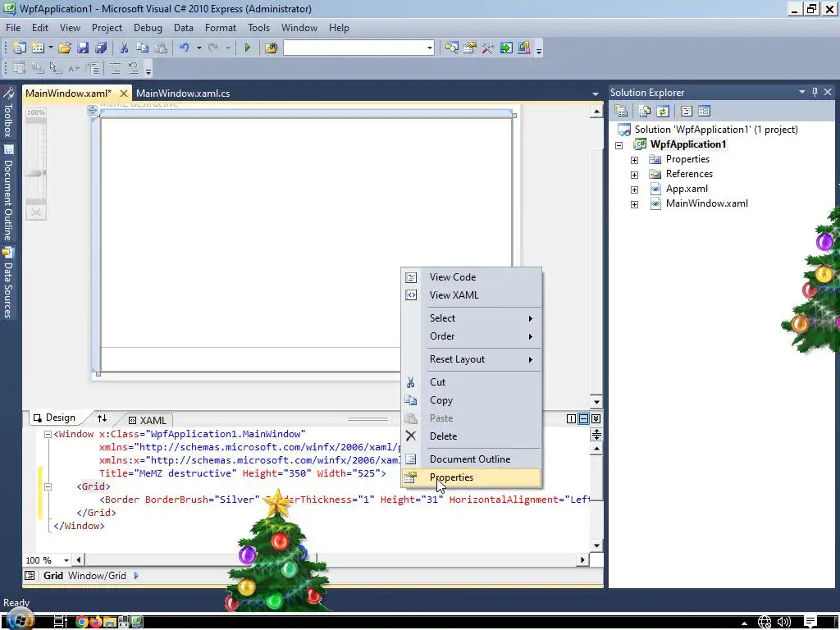This screenshot has height=630, width=840.
Task: Expand the App.xaml node
Action: 634,189
